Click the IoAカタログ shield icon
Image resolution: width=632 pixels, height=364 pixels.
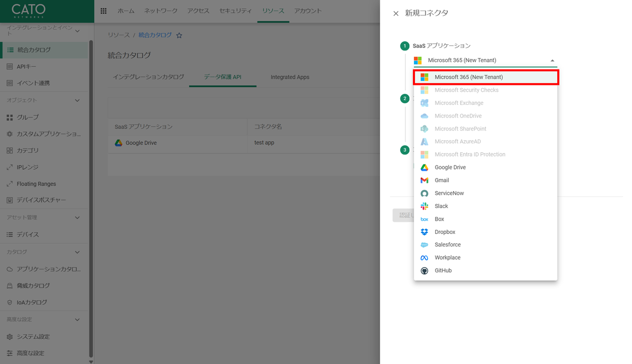(x=10, y=302)
